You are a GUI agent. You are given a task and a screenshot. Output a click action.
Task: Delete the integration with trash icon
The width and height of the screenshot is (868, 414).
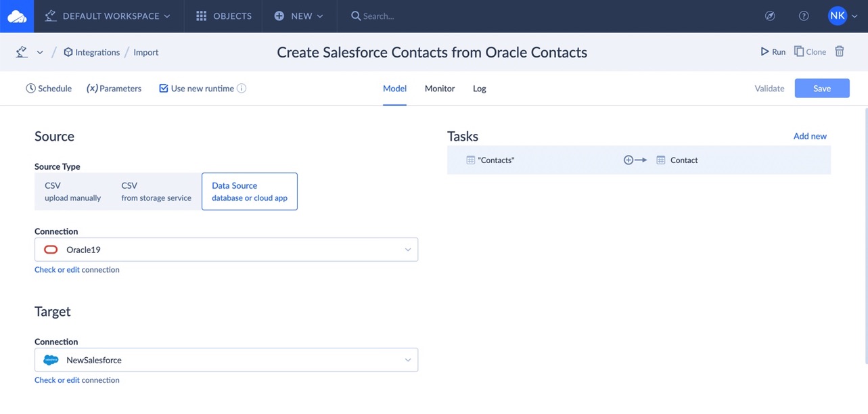click(840, 51)
